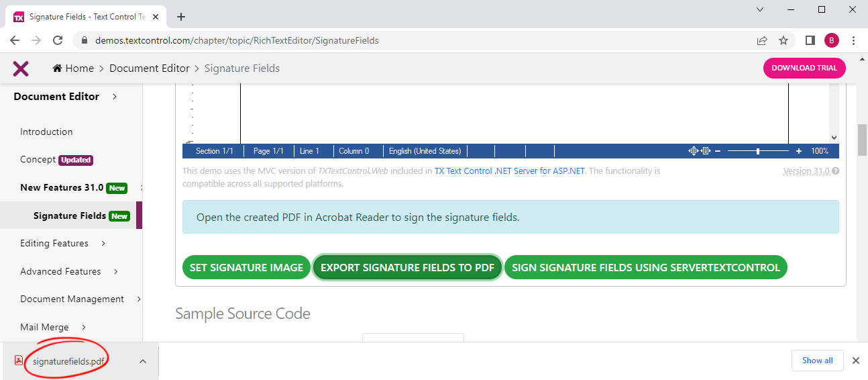Open the signaturefields.pdf download
The height and width of the screenshot is (380, 868).
pos(69,361)
